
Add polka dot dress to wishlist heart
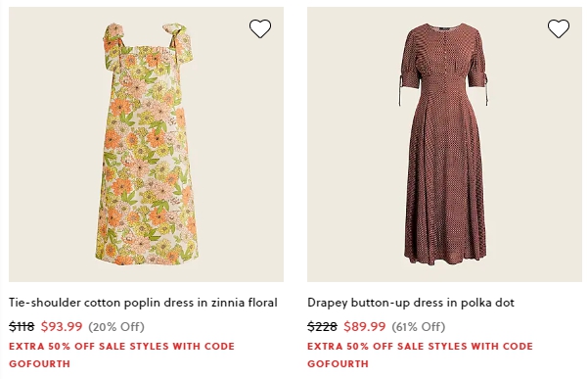(559, 29)
